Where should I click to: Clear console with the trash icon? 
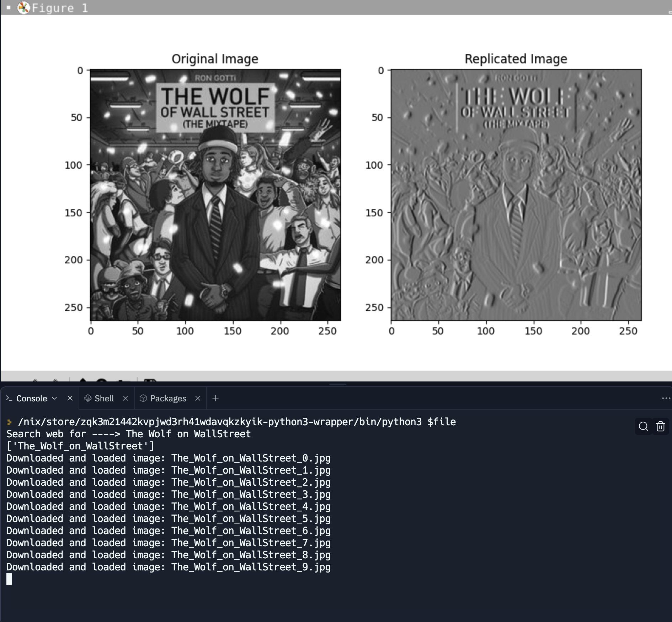point(661,426)
